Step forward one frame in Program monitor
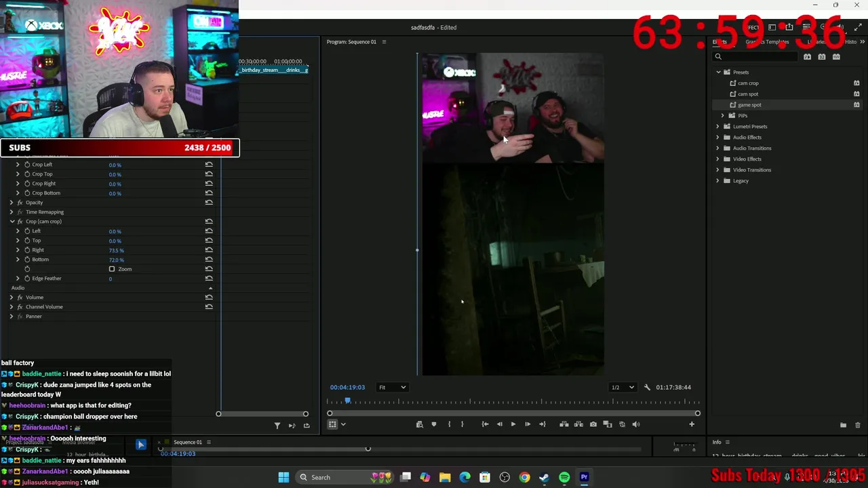 pos(528,424)
